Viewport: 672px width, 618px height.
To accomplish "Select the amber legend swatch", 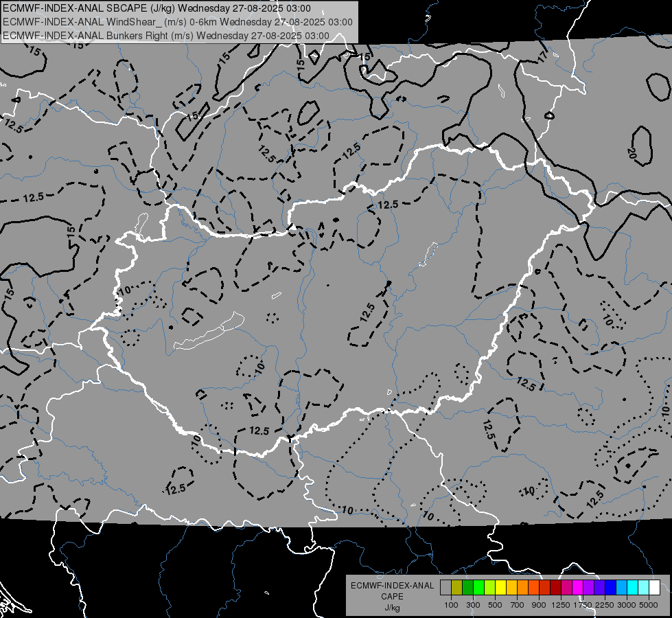I will coord(511,588).
